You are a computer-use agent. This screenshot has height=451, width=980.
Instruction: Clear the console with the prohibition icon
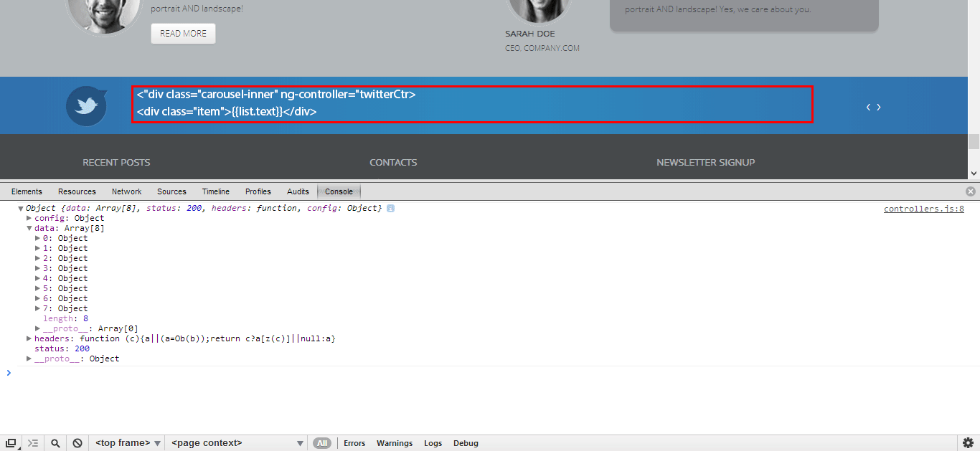(77, 442)
